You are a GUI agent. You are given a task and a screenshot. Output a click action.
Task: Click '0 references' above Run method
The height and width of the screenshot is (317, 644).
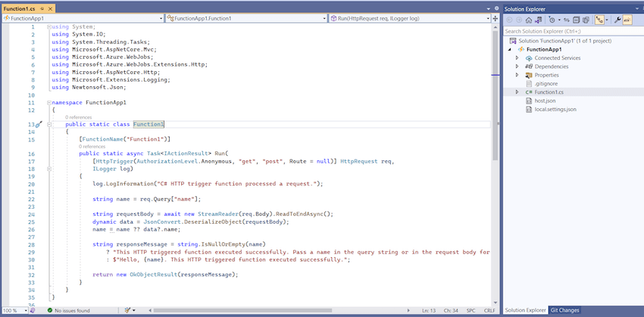click(92, 147)
